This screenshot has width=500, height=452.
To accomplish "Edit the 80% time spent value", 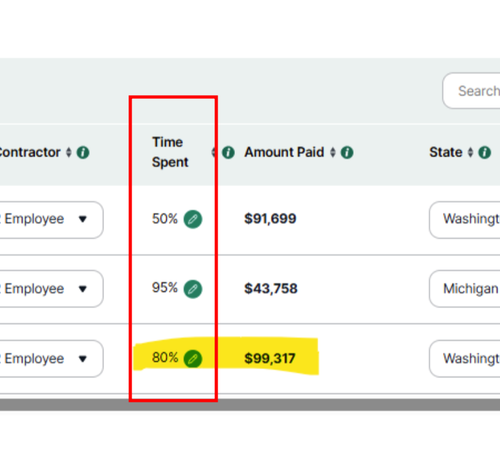I will point(193,359).
